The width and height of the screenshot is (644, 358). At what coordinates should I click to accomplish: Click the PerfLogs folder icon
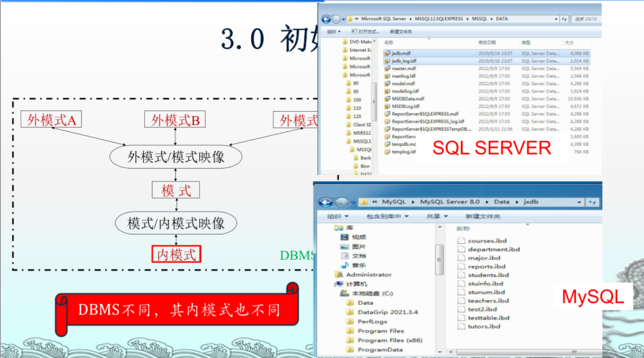pyautogui.click(x=350, y=322)
